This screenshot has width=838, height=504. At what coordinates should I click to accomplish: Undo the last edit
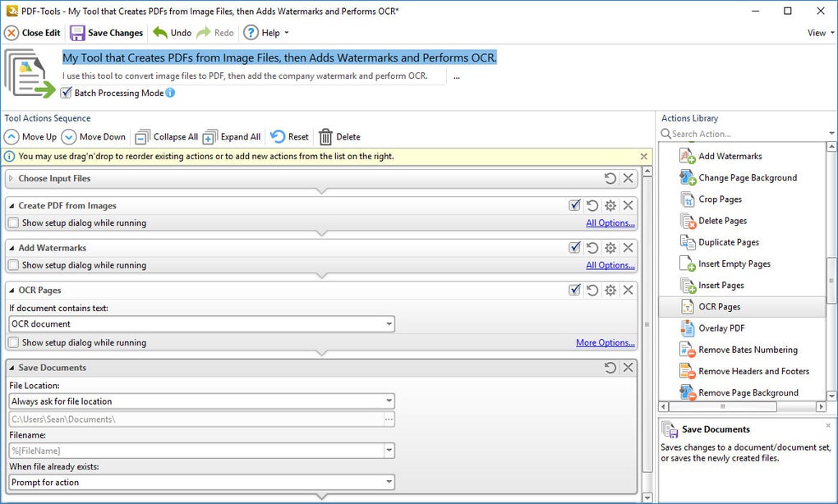pyautogui.click(x=172, y=33)
